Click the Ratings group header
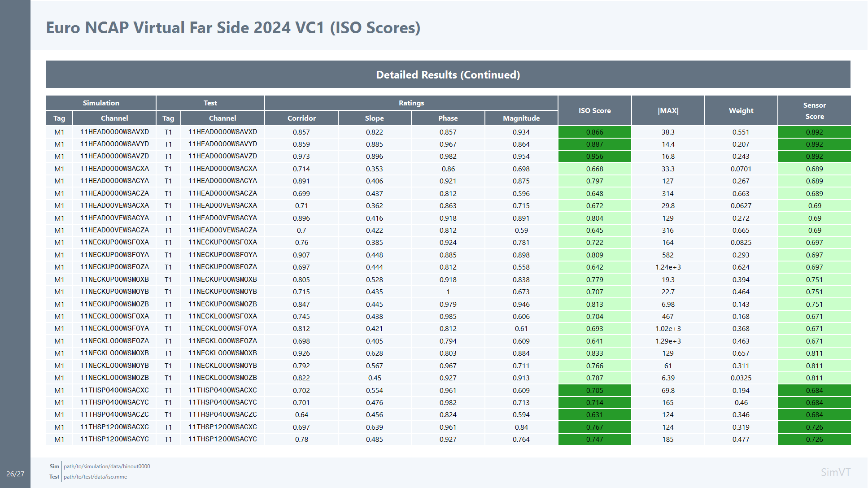The width and height of the screenshot is (868, 488). 411,103
